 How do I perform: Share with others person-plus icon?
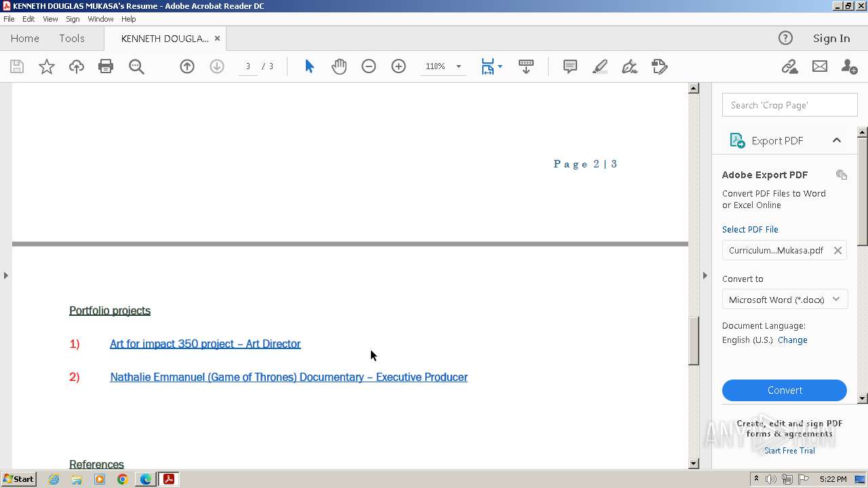tap(849, 66)
